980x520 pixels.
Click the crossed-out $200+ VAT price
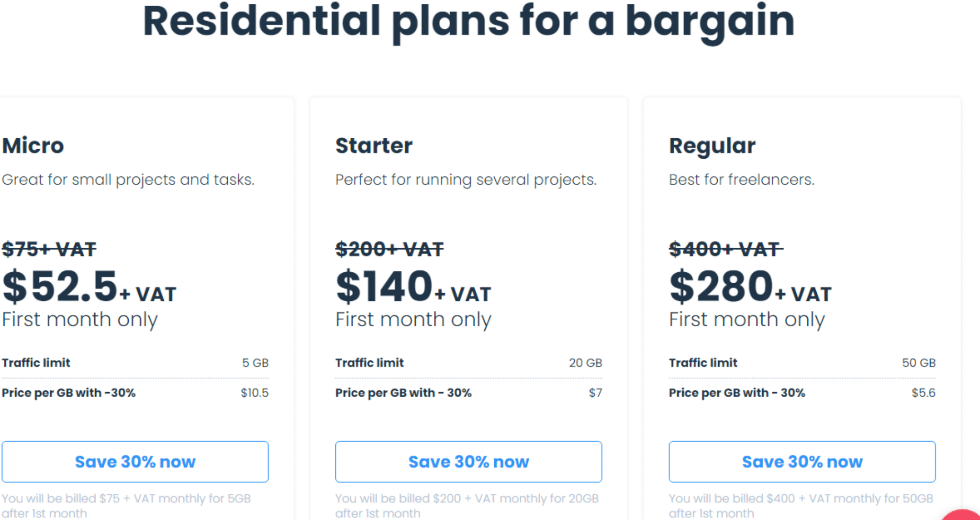point(390,249)
